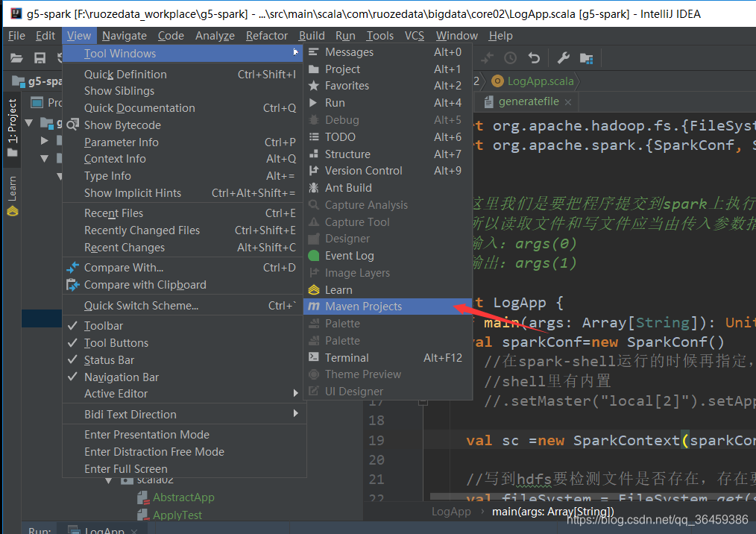The width and height of the screenshot is (756, 534).
Task: Select ApplyTest in project tree
Action: point(177,515)
